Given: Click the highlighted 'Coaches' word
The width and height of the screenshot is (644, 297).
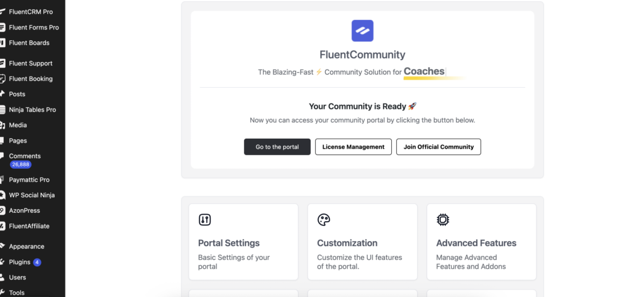Looking at the screenshot, I should pos(424,72).
